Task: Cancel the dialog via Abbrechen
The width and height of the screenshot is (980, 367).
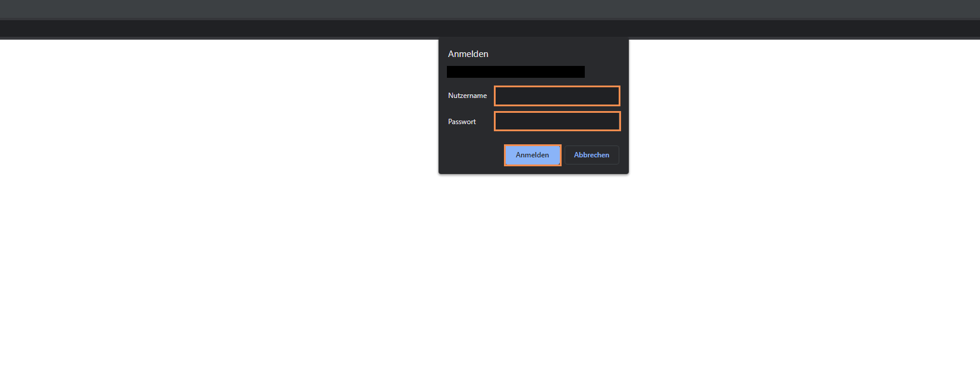Action: (591, 155)
